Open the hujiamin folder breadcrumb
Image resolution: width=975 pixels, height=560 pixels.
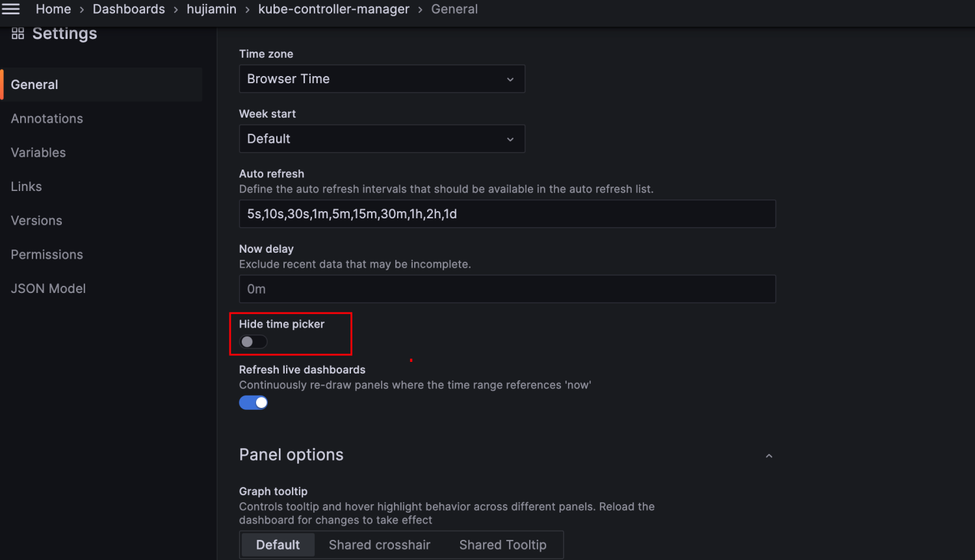click(x=211, y=9)
